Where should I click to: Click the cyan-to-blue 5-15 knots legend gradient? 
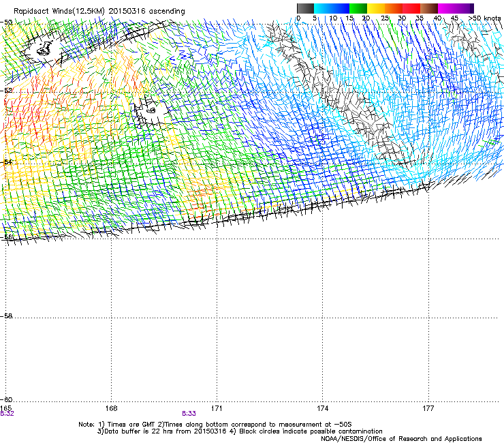point(332,8)
